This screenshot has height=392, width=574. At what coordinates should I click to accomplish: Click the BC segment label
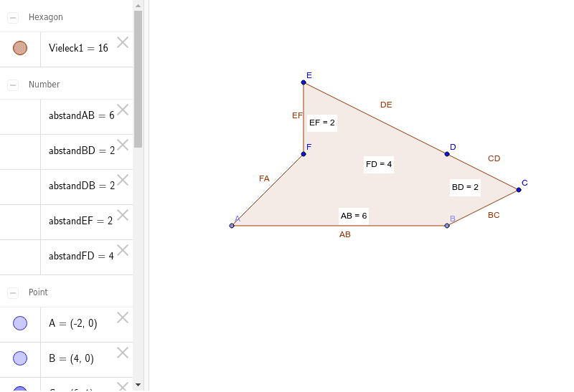tap(494, 216)
